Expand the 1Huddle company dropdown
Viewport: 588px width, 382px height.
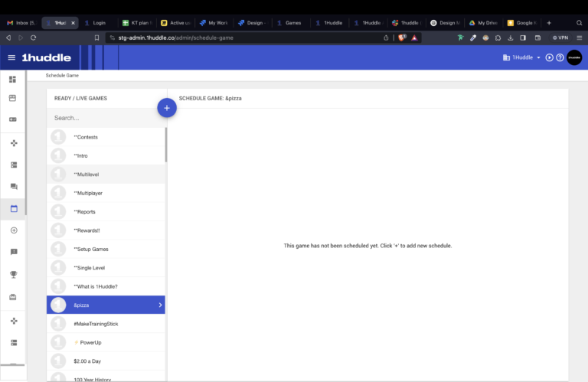click(x=521, y=57)
